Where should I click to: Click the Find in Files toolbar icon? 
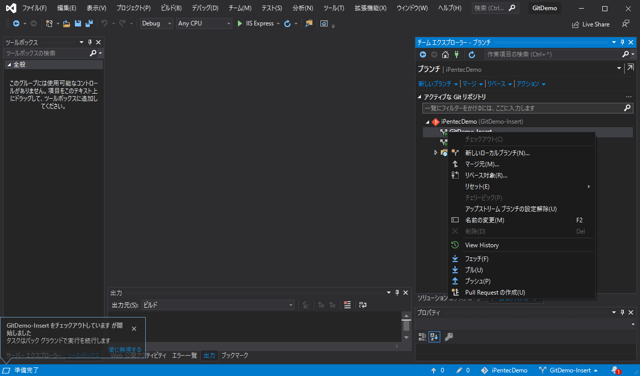(x=309, y=24)
